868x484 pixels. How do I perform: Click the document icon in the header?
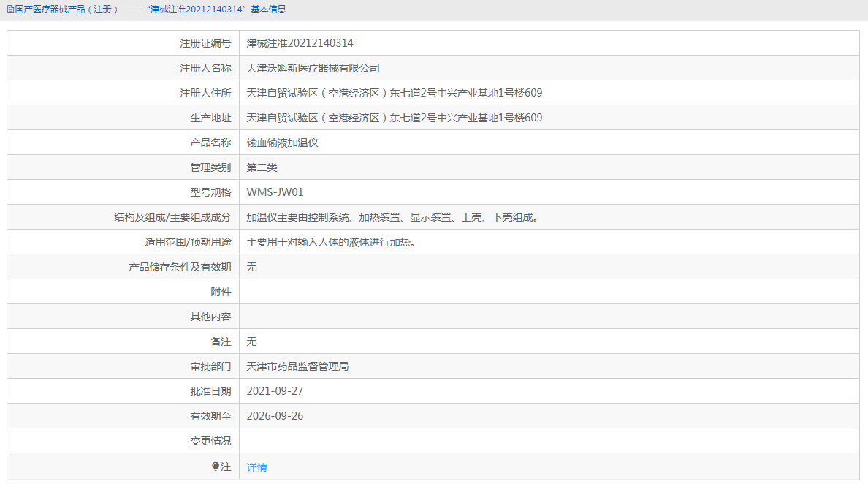point(10,10)
